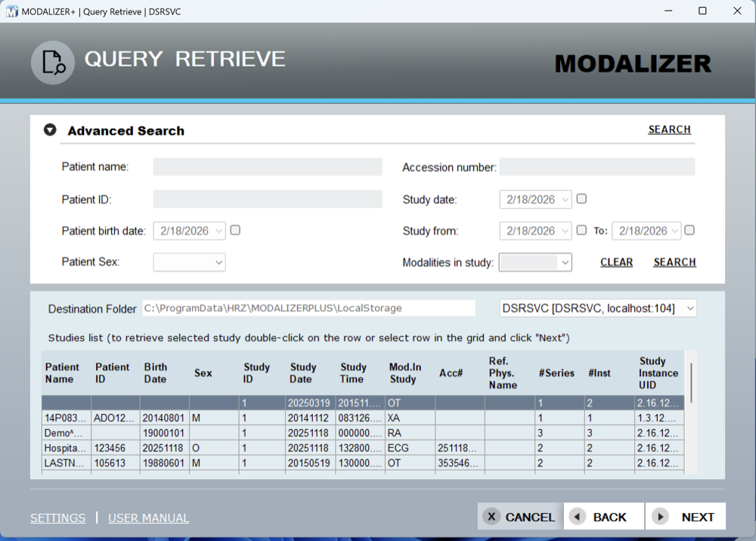Click the 19880601 birth date cell
Image resolution: width=756 pixels, height=541 pixels.
[164, 463]
